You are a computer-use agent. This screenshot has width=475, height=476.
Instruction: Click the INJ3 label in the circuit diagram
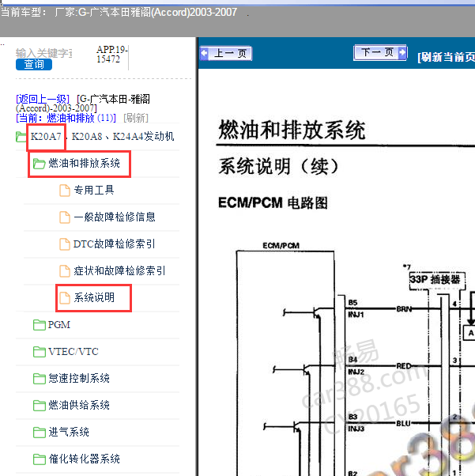click(x=356, y=429)
